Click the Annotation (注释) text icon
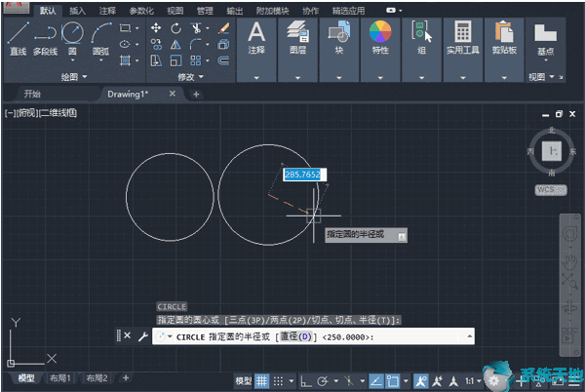The width and height of the screenshot is (585, 392). click(x=256, y=34)
